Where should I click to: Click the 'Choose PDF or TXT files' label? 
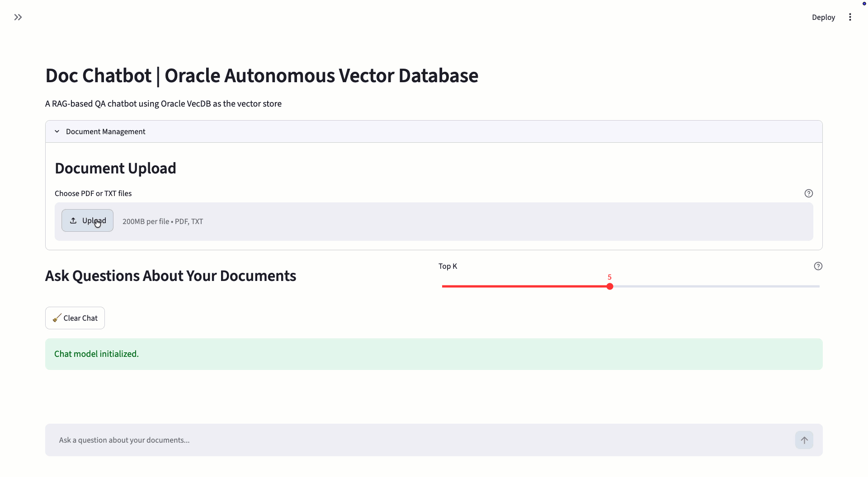tap(93, 193)
